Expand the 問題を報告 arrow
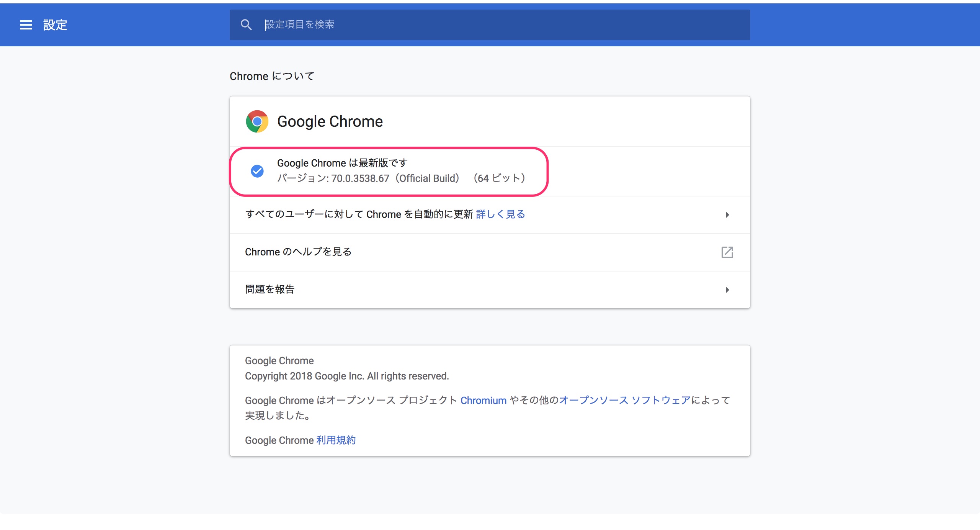Image resolution: width=980 pixels, height=530 pixels. [x=727, y=290]
